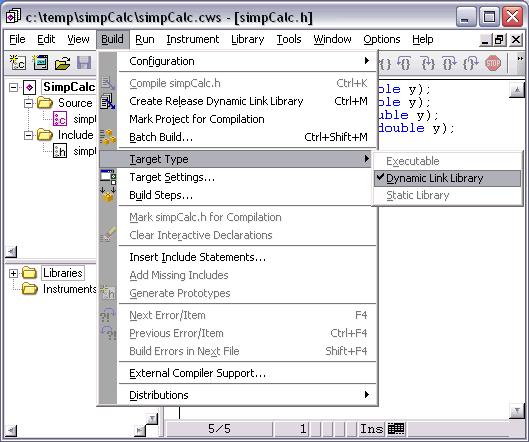This screenshot has height=442, width=529.
Task: Click the SimpCalc project diamond icon
Action: [x=30, y=88]
